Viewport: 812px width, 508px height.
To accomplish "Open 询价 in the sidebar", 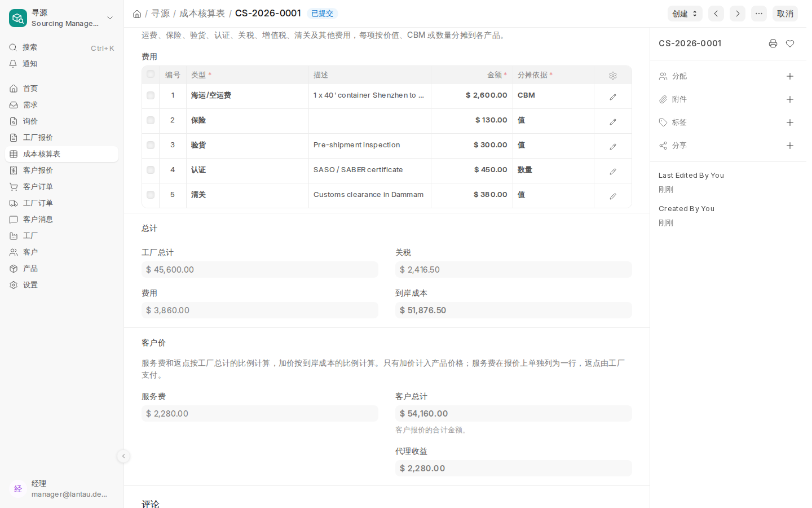I will [x=62, y=121].
